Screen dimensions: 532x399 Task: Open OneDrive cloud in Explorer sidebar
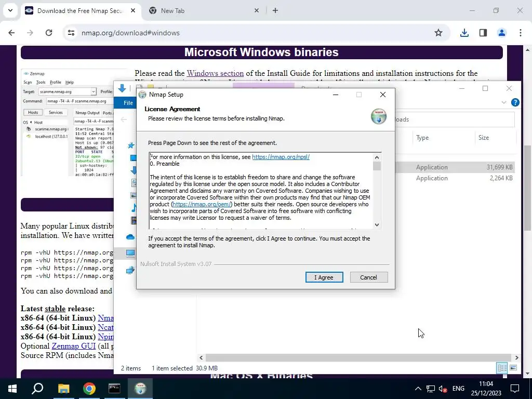point(130,237)
